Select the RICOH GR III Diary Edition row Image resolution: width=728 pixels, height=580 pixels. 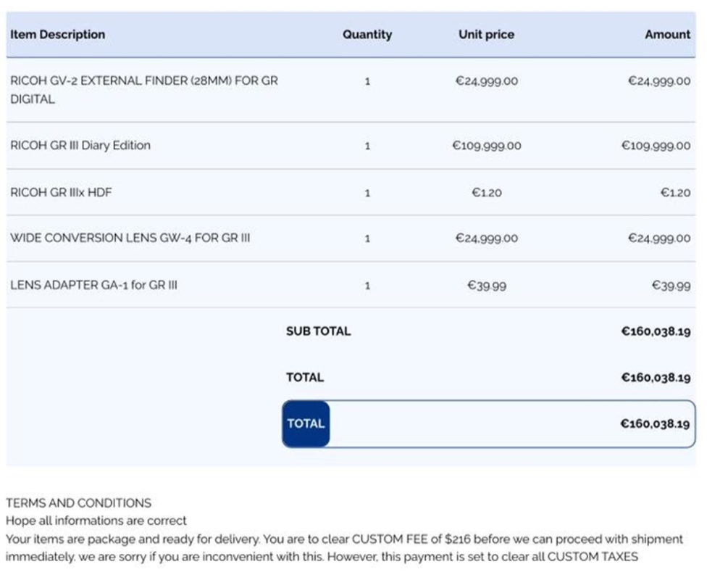(x=351, y=146)
